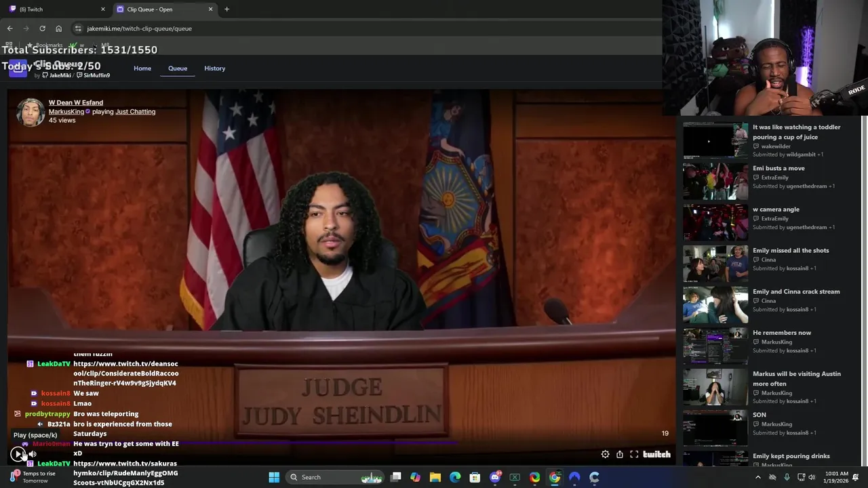Open Discord from the taskbar
The width and height of the screenshot is (868, 488).
point(495,477)
